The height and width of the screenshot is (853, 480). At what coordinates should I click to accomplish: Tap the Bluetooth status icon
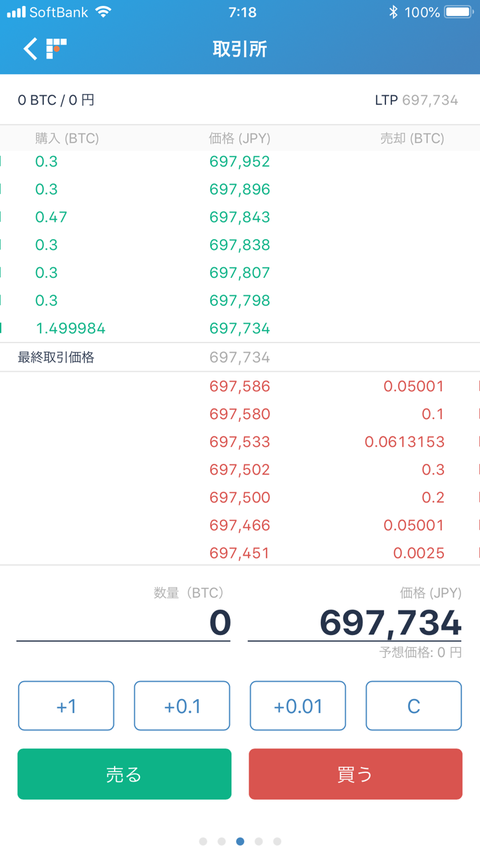[393, 12]
